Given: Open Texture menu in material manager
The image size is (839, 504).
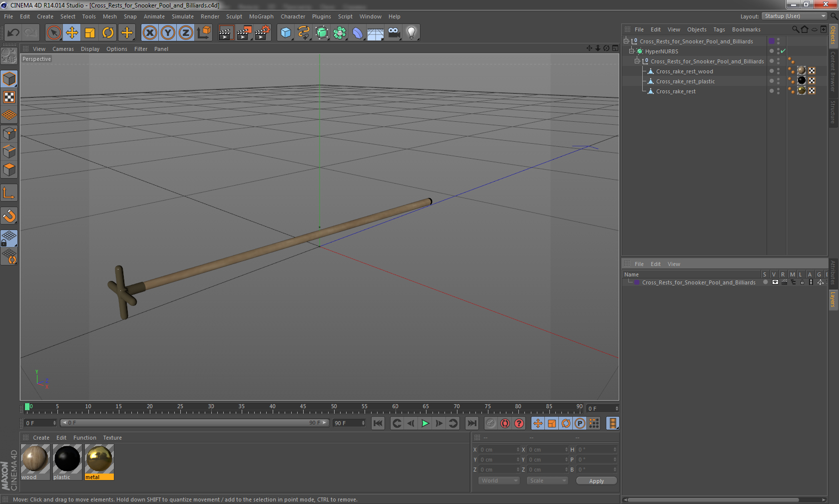Looking at the screenshot, I should pyautogui.click(x=112, y=438).
